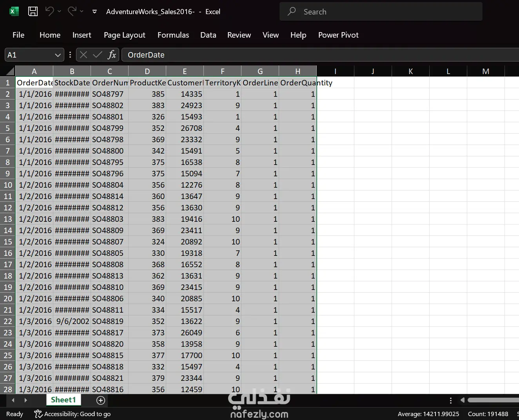Switch to the Formulas ribbon tab
This screenshot has height=420, width=519.
pos(173,35)
